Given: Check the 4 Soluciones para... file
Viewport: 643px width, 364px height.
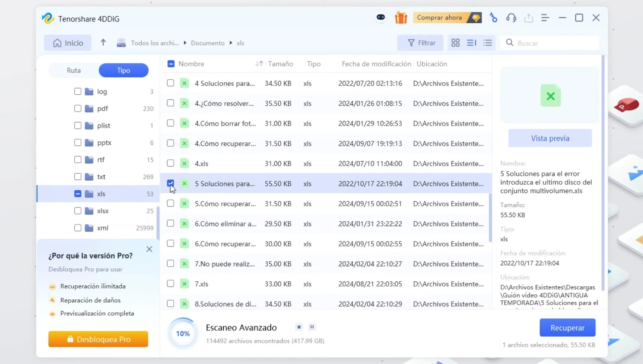Looking at the screenshot, I should (170, 83).
